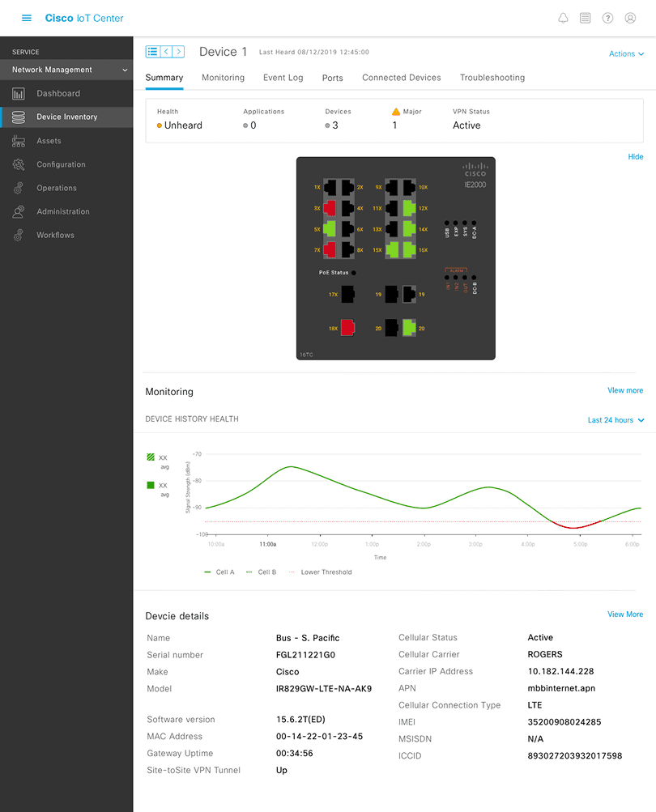Open Dashboard in sidebar

point(66,94)
